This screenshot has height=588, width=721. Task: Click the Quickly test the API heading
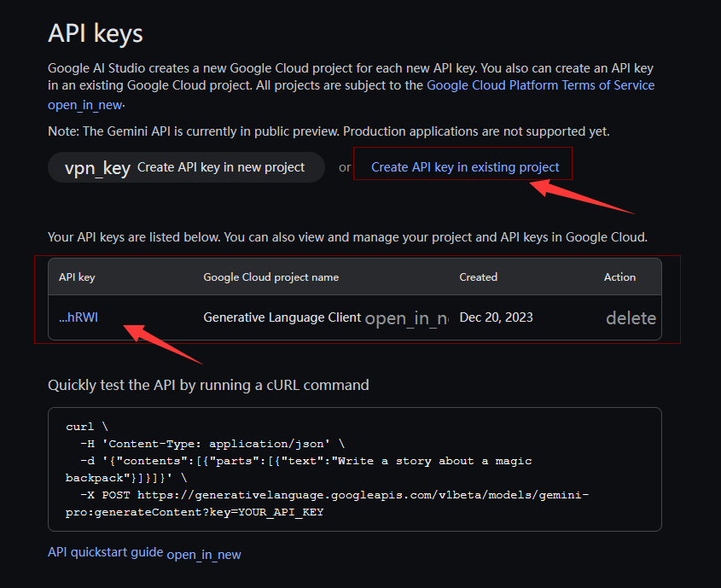208,385
